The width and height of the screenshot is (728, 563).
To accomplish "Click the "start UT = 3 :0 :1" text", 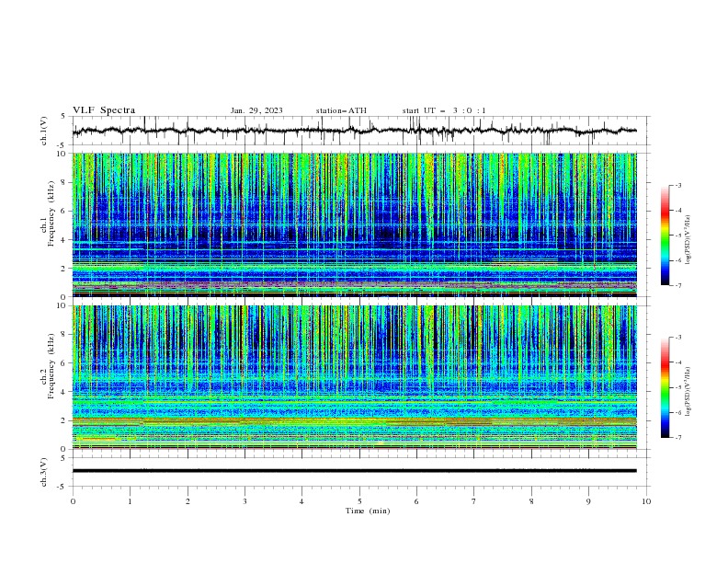I will [x=444, y=110].
